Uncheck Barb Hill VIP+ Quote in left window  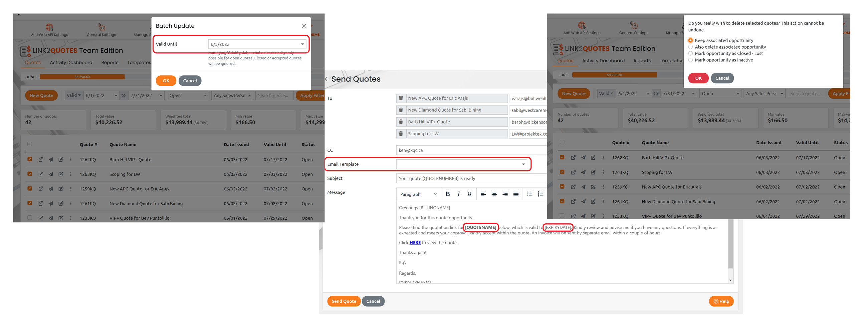coord(30,159)
